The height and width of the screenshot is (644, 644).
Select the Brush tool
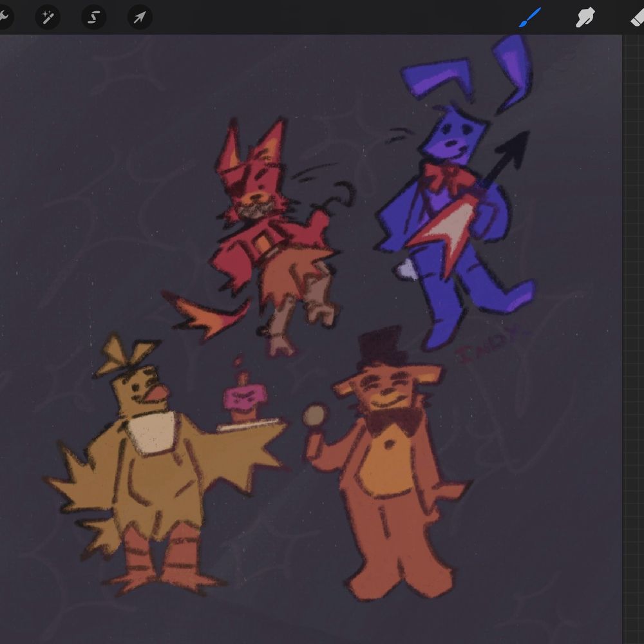[x=530, y=17]
